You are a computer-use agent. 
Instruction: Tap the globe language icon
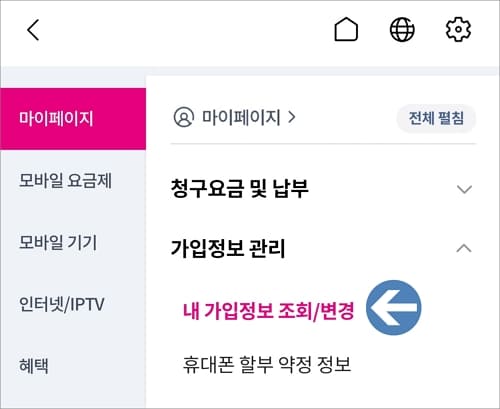pos(402,29)
